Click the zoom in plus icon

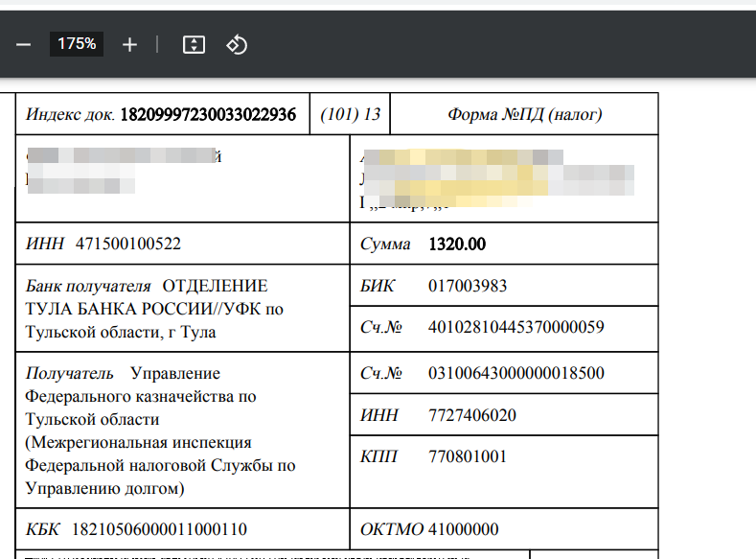[130, 44]
